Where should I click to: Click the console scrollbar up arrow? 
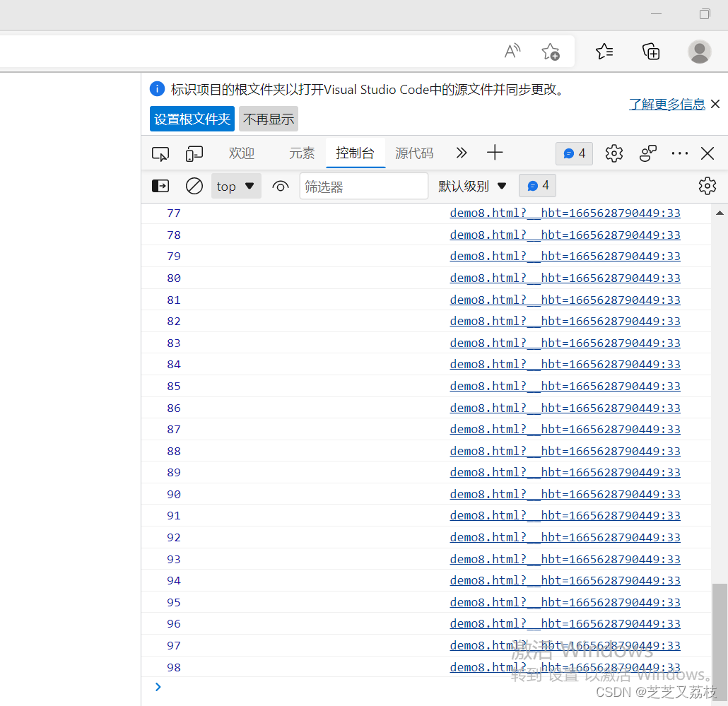point(720,213)
